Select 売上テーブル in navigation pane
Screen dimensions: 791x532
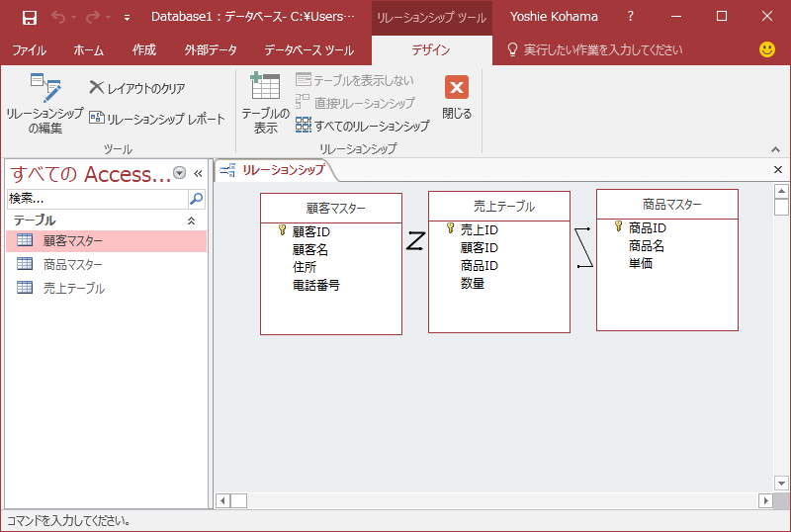click(107, 288)
